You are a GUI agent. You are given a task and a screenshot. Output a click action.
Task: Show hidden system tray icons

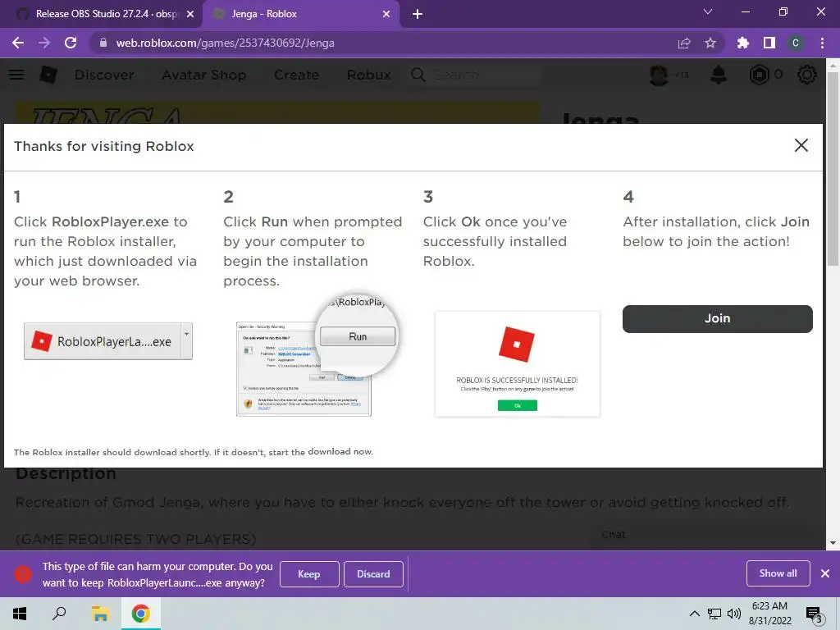[694, 614]
